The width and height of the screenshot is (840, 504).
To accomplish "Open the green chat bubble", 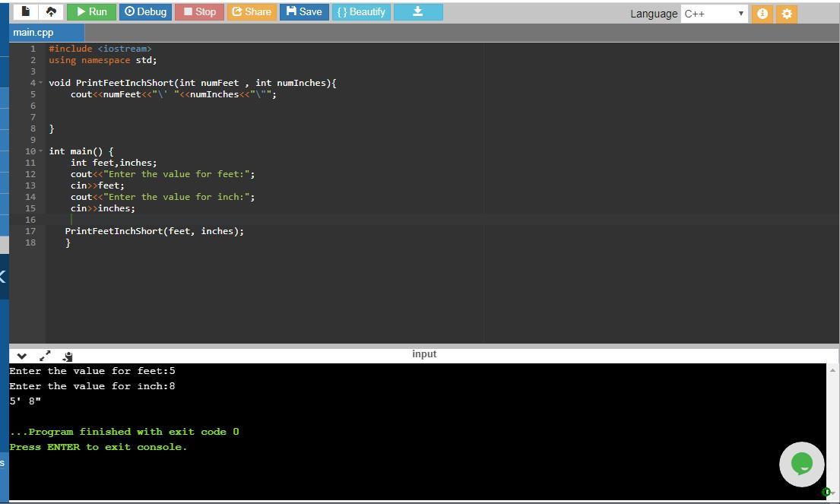I will point(801,464).
